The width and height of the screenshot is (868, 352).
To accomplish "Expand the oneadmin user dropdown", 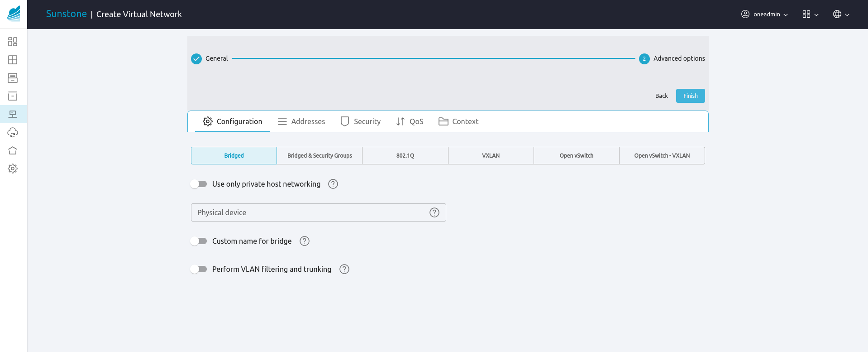I will point(765,14).
